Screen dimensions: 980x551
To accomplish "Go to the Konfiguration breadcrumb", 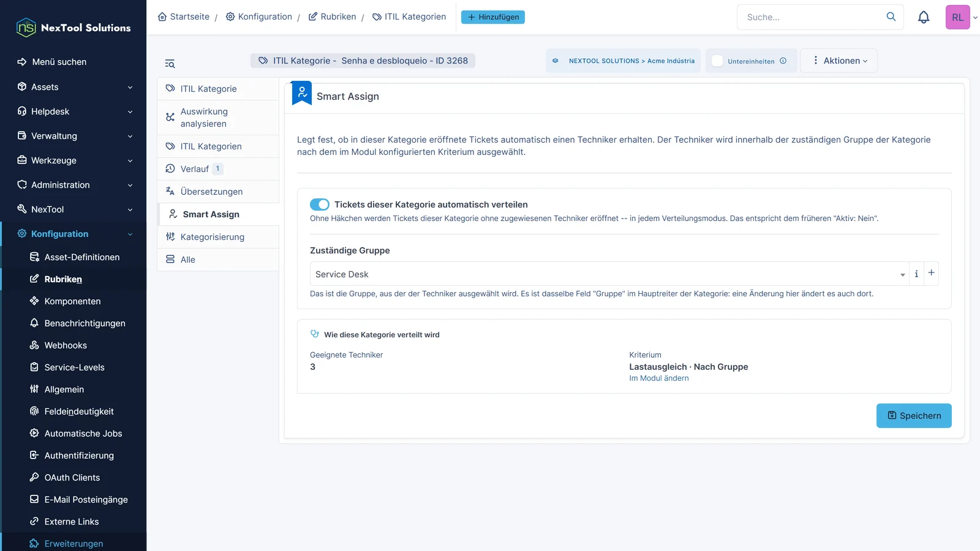I will (x=259, y=17).
